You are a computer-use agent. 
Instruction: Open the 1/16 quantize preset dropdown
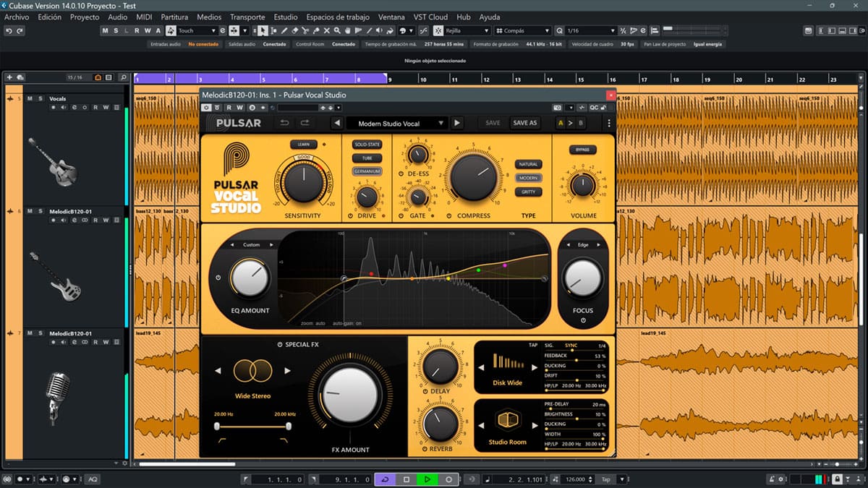[590, 30]
